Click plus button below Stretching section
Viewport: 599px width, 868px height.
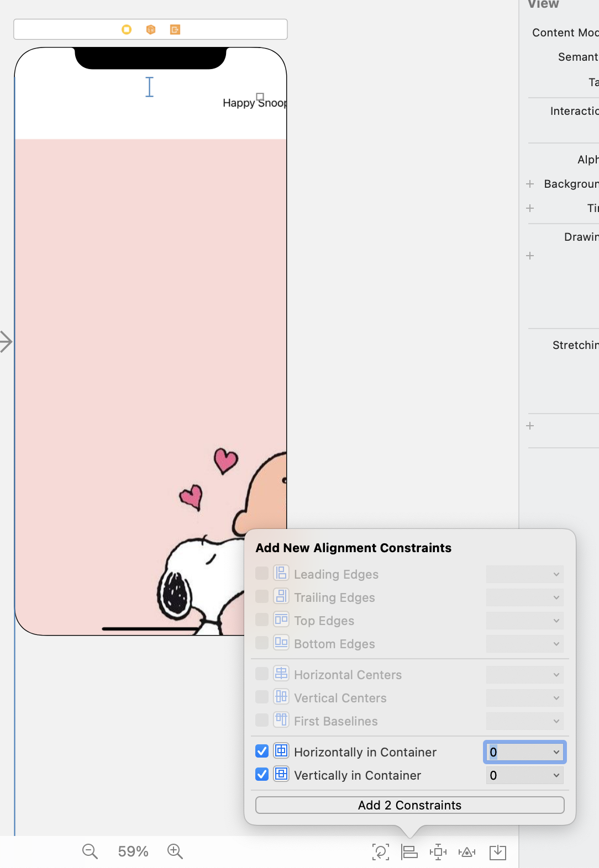[530, 426]
